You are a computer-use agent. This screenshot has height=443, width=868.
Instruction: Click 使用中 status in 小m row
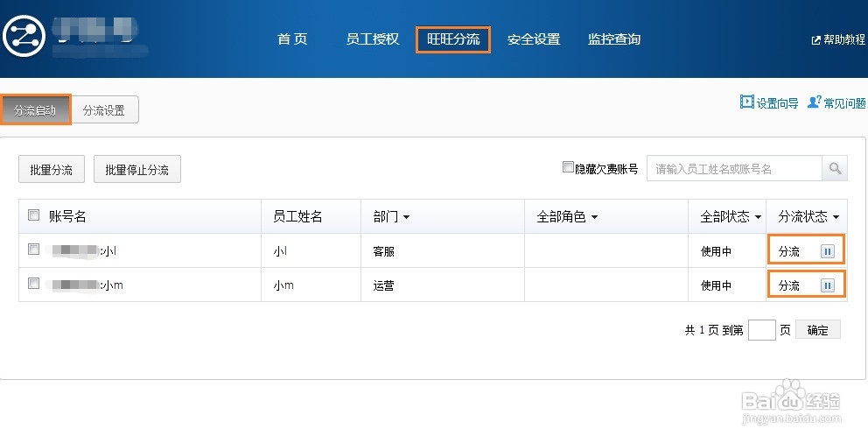716,285
